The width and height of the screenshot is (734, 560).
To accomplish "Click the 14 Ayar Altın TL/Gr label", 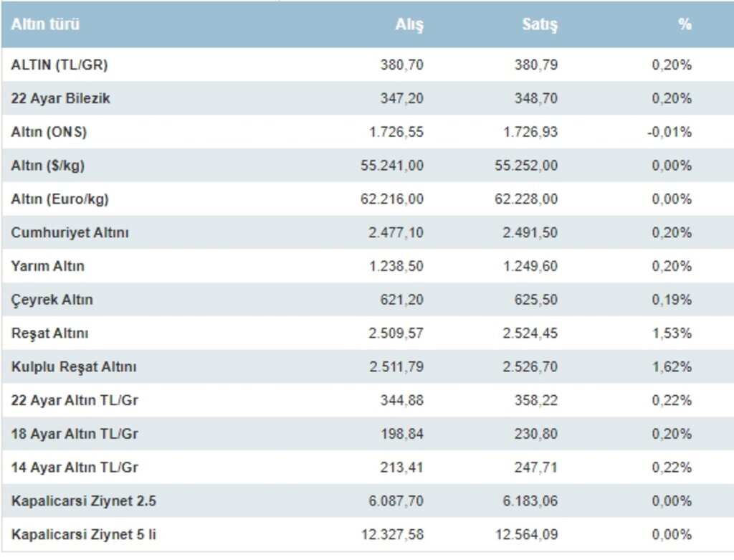I will [75, 468].
